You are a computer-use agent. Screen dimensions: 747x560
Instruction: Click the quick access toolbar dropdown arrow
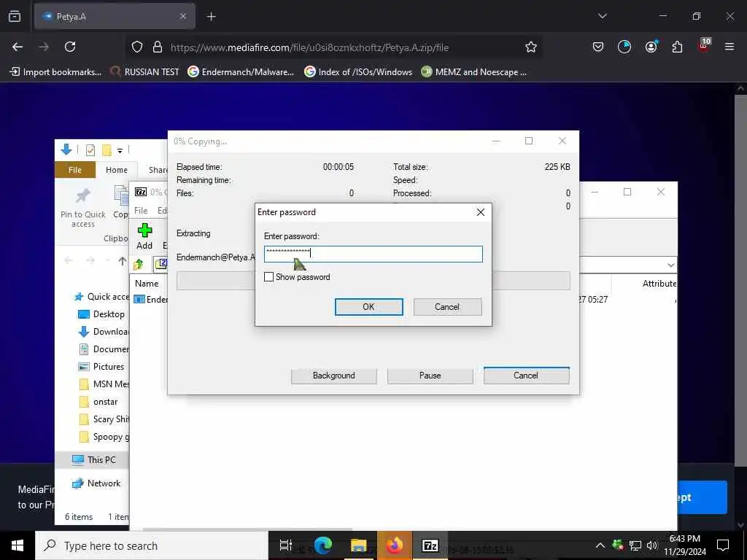tap(120, 150)
